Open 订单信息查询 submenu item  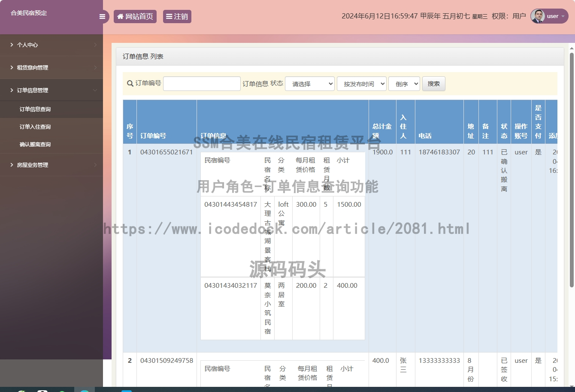pyautogui.click(x=51, y=109)
